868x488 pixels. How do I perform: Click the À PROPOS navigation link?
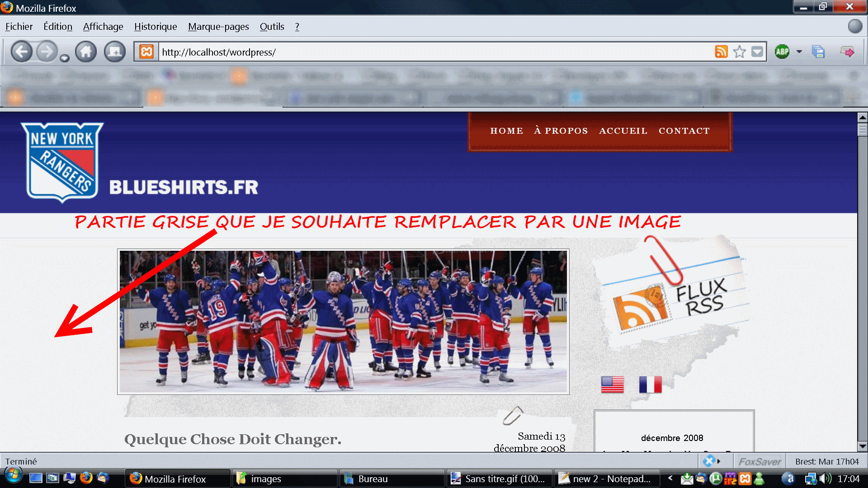click(561, 131)
